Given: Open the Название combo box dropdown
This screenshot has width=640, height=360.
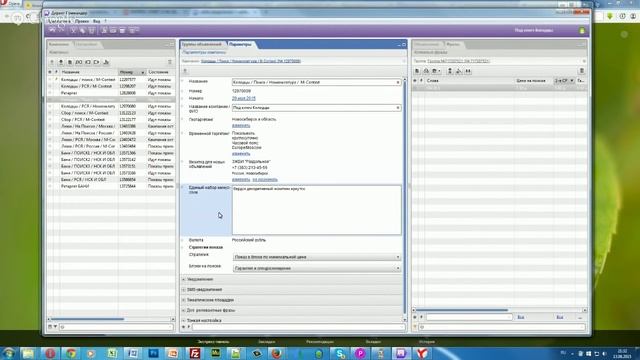Looking at the screenshot, I should pos(398,82).
